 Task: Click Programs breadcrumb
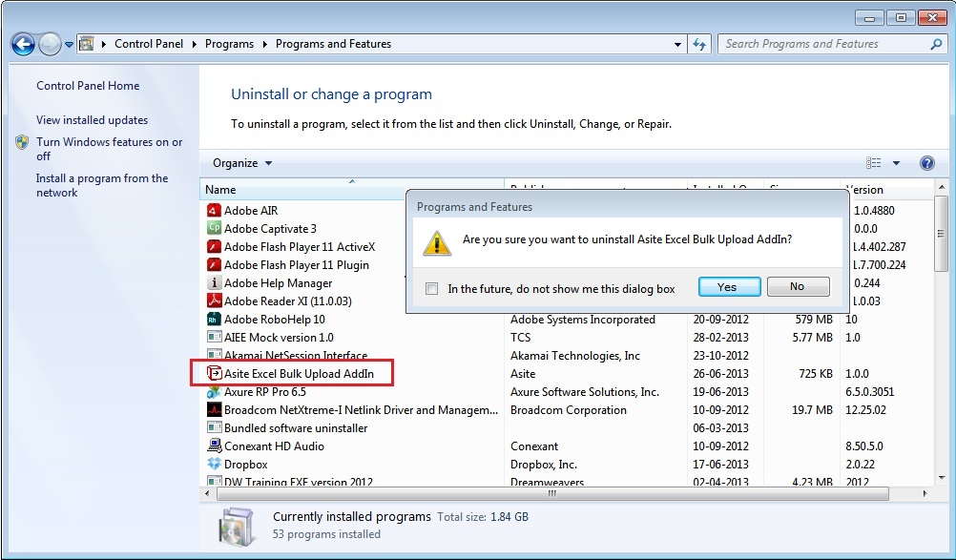point(229,44)
